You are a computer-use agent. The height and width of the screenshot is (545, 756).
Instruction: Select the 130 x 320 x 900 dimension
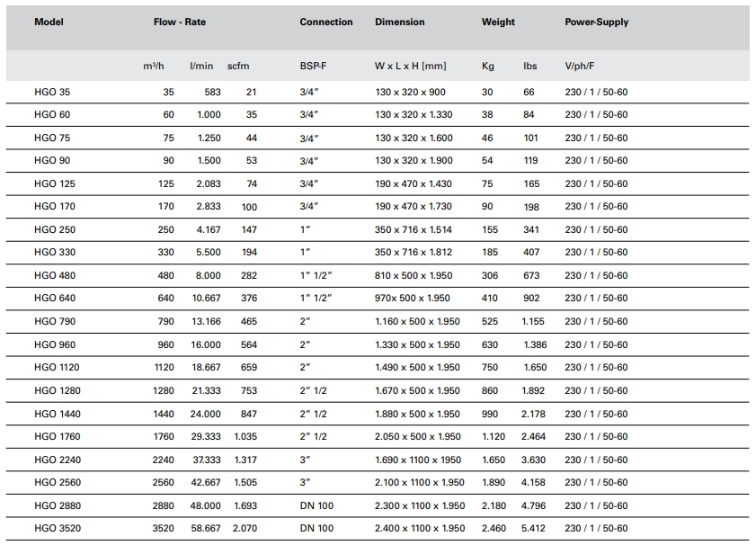click(410, 92)
